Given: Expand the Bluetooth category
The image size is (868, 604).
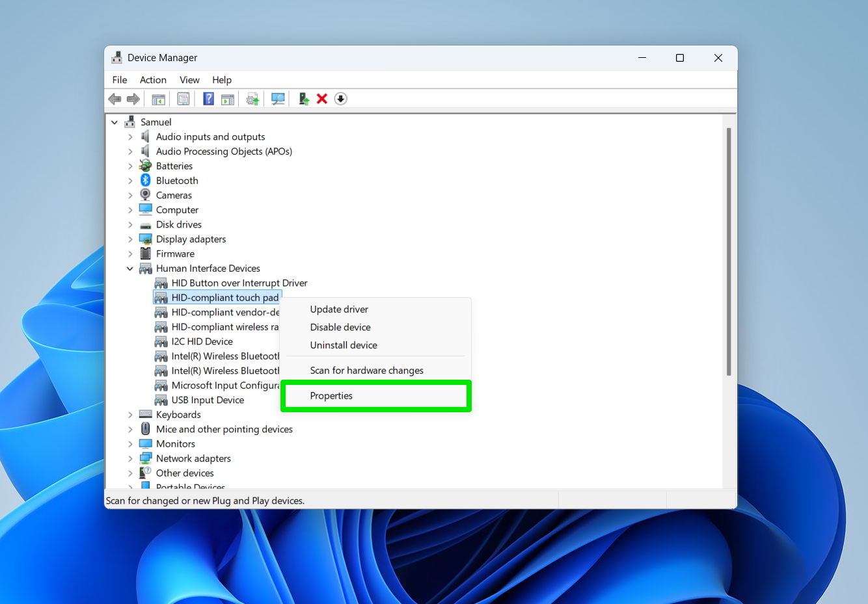Looking at the screenshot, I should coord(130,181).
